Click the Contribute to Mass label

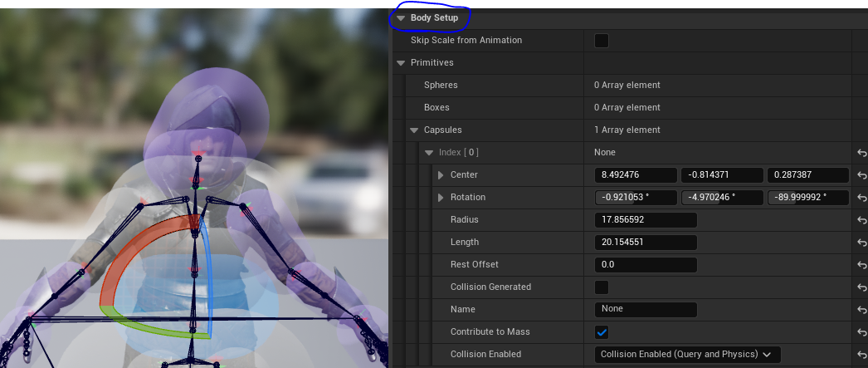(490, 332)
